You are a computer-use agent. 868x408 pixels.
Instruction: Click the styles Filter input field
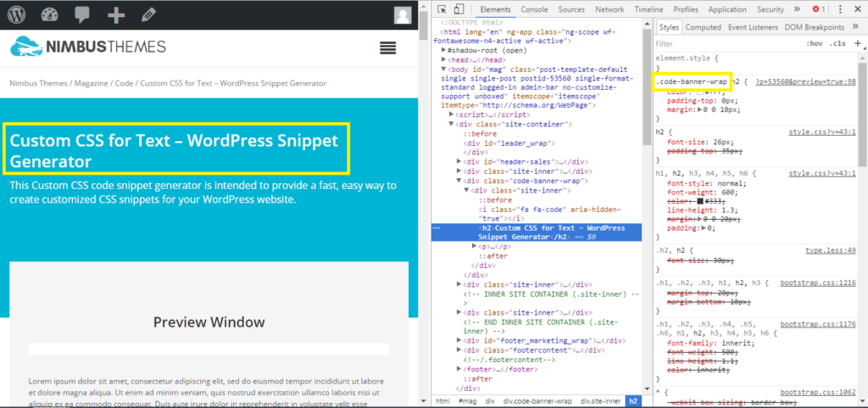click(728, 44)
